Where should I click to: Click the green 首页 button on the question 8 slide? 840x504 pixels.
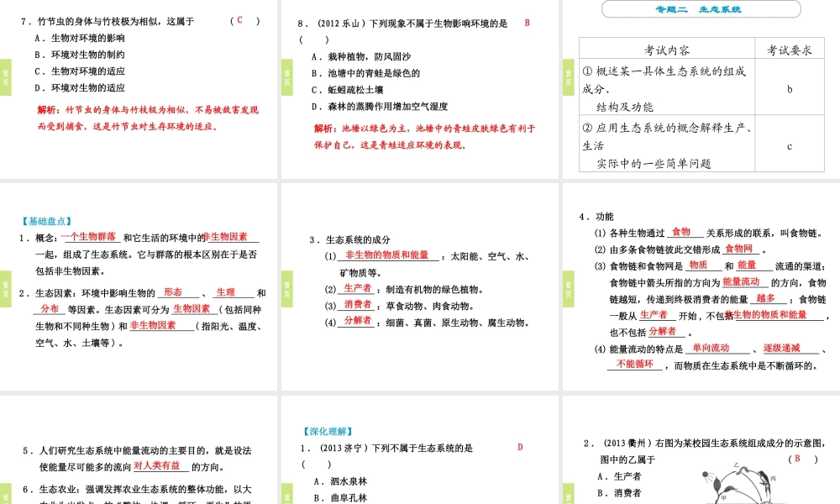(x=286, y=77)
